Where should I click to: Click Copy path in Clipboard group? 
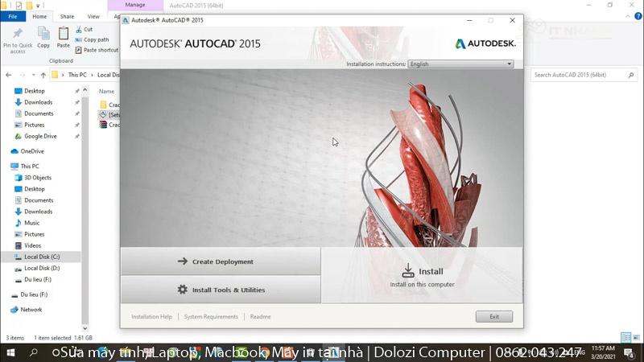(x=92, y=39)
